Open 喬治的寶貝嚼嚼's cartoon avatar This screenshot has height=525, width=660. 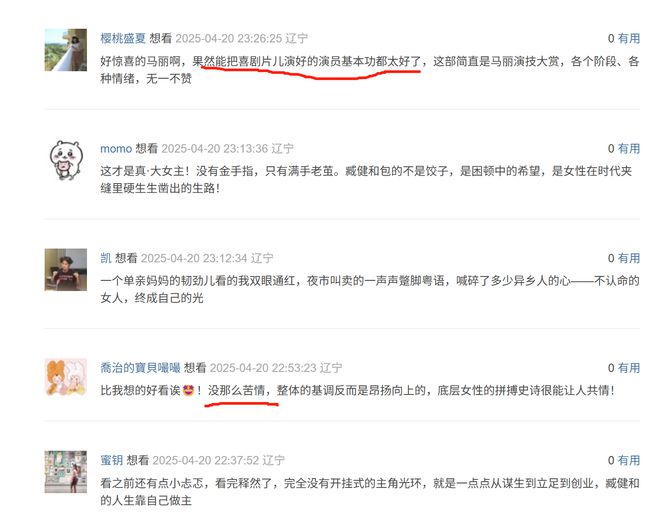coord(66,377)
